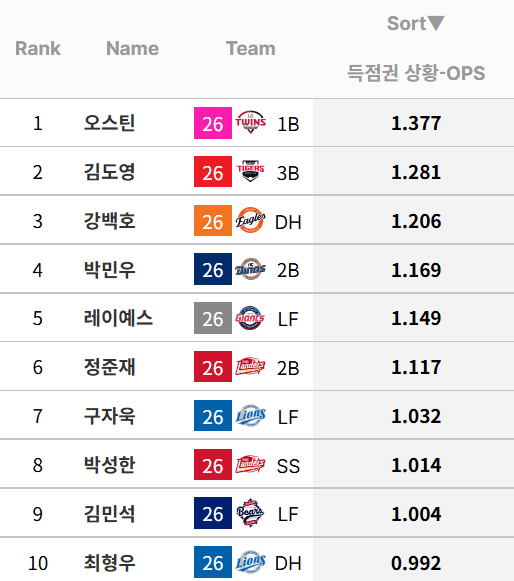Click the Landers logo in 정준재 row
This screenshot has width=514, height=581.
[251, 367]
